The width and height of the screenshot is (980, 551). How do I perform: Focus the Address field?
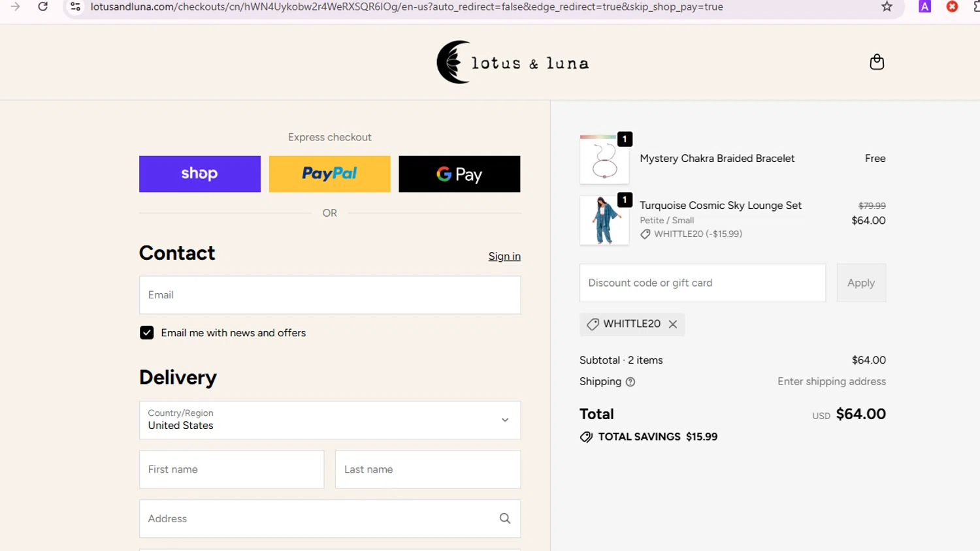click(x=330, y=519)
